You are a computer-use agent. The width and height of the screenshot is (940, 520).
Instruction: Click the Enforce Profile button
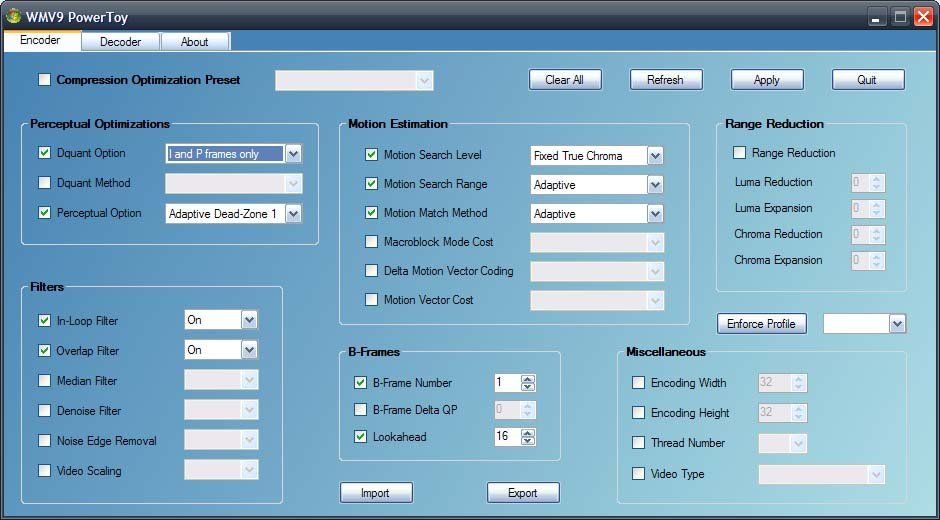pyautogui.click(x=762, y=324)
